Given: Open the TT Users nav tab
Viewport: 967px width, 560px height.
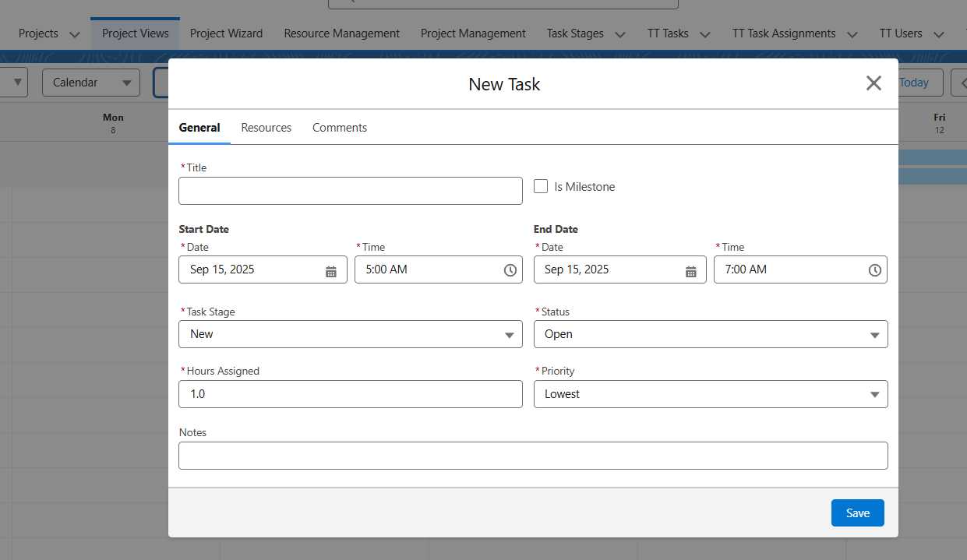Looking at the screenshot, I should tap(901, 33).
